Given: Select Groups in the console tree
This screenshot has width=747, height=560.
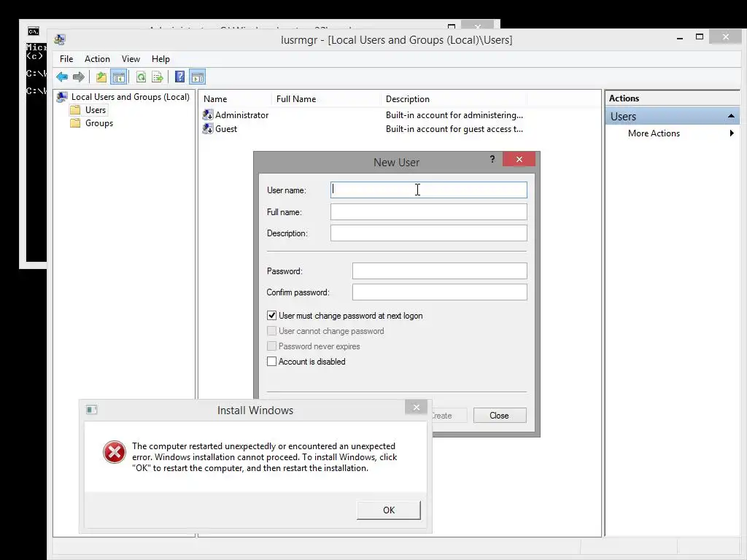Looking at the screenshot, I should click(x=99, y=122).
